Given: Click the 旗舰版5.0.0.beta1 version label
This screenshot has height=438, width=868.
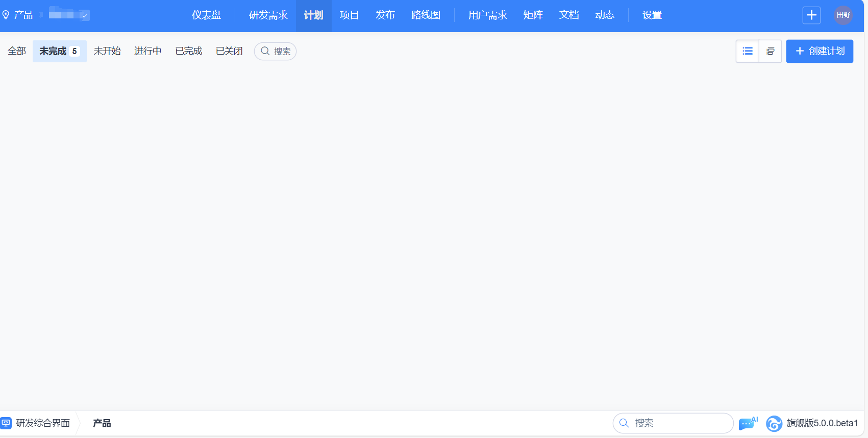Looking at the screenshot, I should 822,423.
